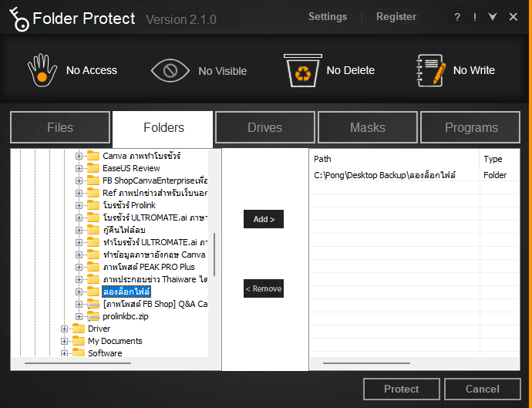Select the Canva ภาพทำโบรชัวร์ folder

click(x=142, y=156)
